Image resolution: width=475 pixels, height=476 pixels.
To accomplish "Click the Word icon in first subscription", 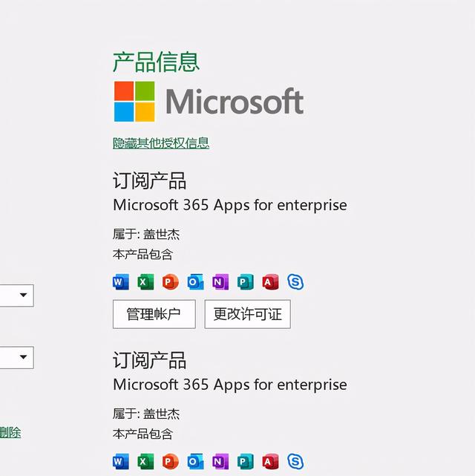I will click(x=121, y=282).
